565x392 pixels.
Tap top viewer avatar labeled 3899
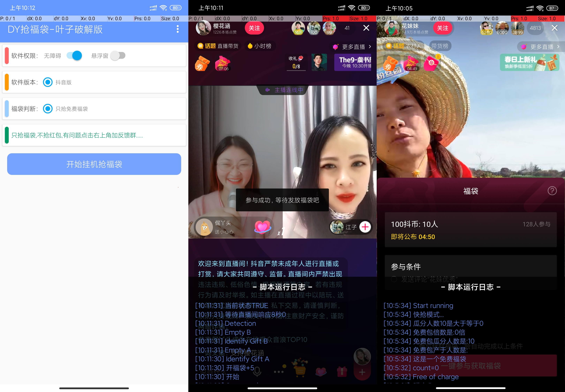tap(518, 28)
